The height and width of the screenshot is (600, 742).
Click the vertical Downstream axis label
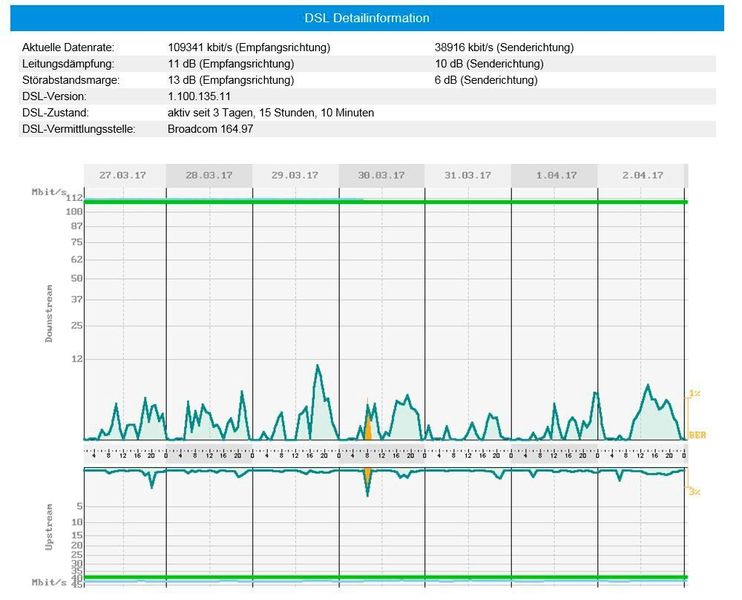coord(49,313)
